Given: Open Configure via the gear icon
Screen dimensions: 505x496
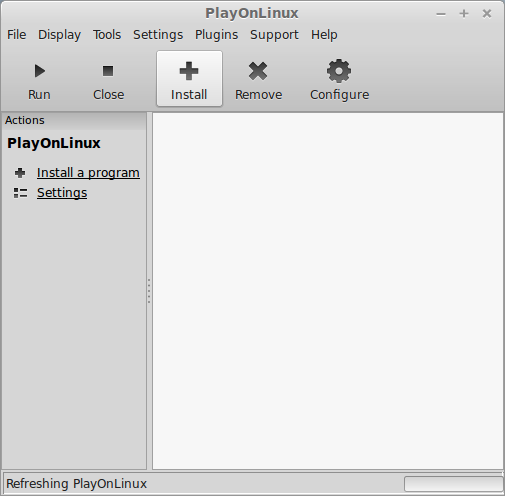Looking at the screenshot, I should point(339,71).
